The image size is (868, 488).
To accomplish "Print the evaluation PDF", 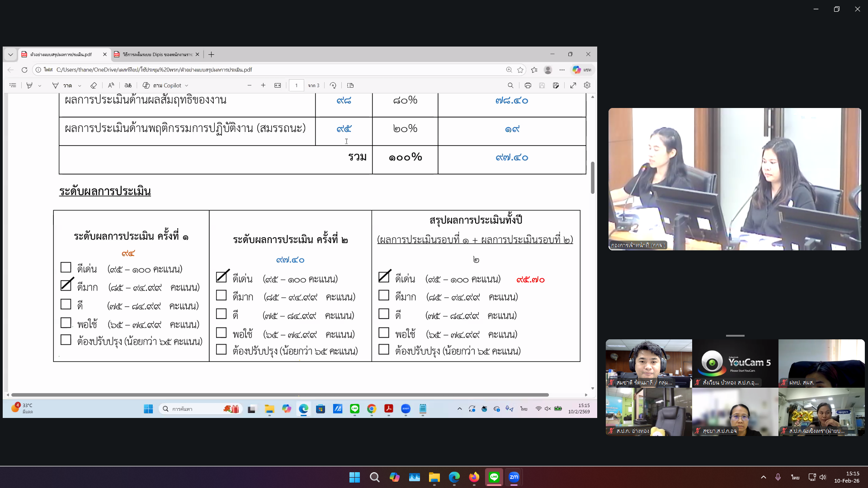I will [x=528, y=85].
